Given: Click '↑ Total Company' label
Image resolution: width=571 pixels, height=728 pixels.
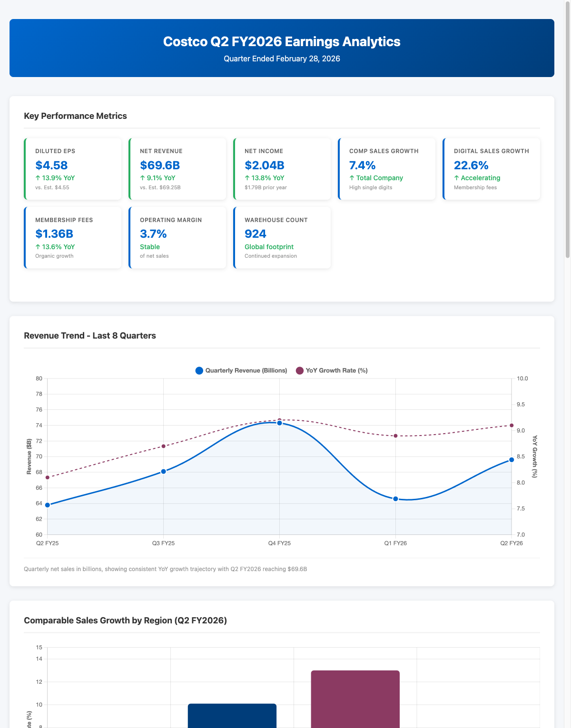Looking at the screenshot, I should click(x=376, y=178).
